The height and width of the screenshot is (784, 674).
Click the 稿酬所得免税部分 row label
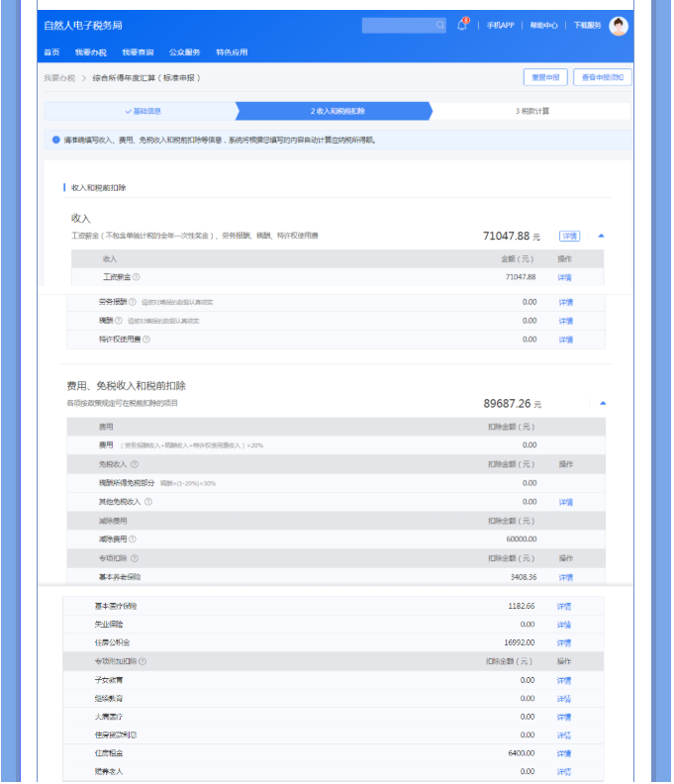coord(127,483)
